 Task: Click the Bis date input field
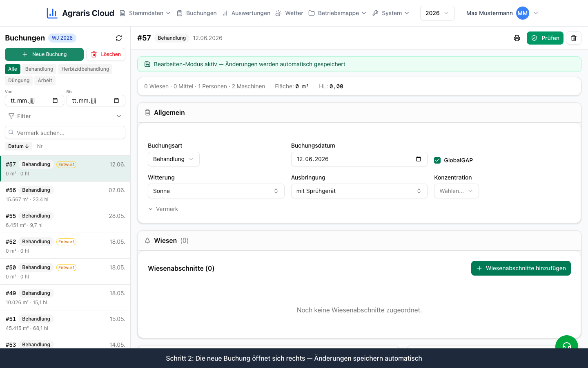(96, 101)
